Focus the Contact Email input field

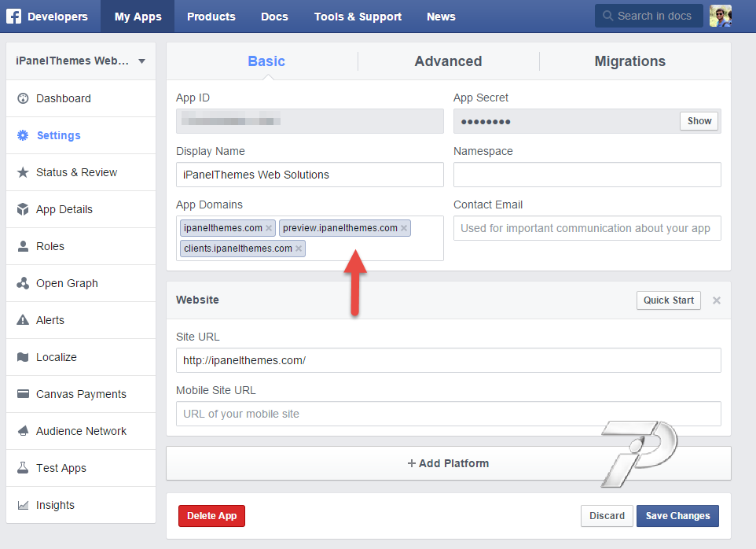586,228
